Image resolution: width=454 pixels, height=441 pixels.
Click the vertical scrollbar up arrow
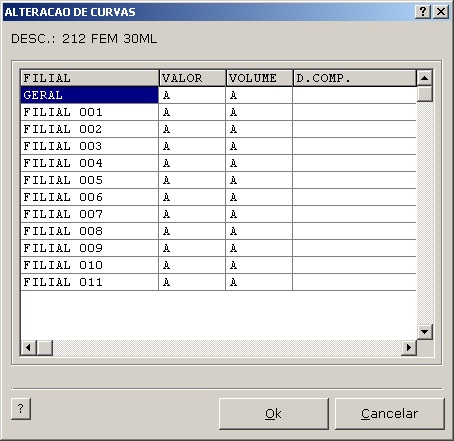425,78
